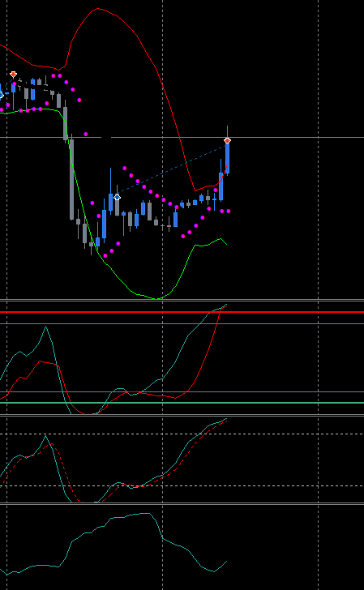364x590 pixels.
Task: Click the large gray bearish candle of the drop
Action: click(x=71, y=179)
